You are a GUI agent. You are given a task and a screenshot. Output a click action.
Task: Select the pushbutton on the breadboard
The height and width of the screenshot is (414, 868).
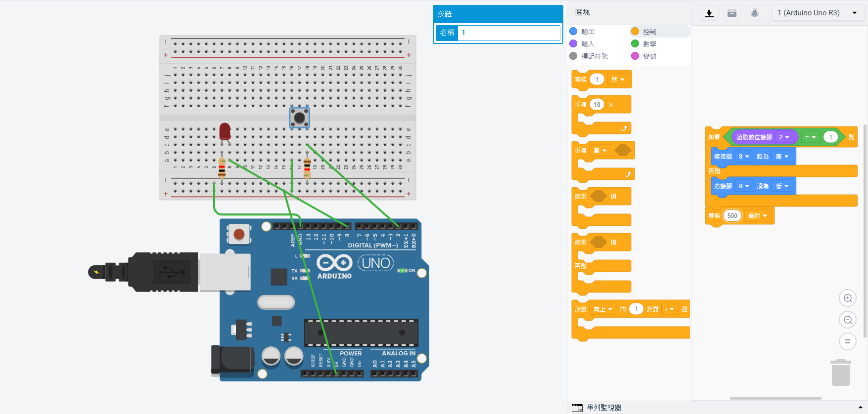point(299,118)
